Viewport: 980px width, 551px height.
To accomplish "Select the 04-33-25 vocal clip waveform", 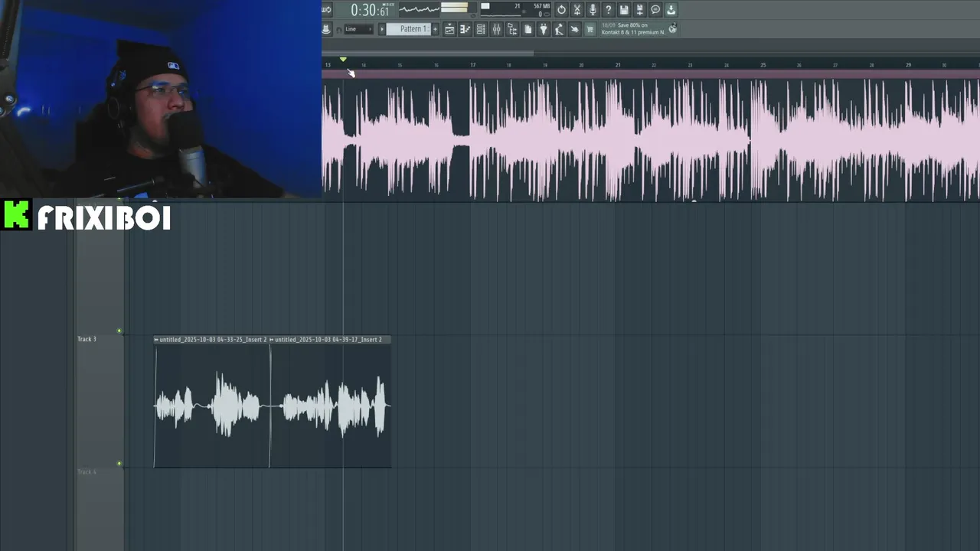I will pos(211,406).
